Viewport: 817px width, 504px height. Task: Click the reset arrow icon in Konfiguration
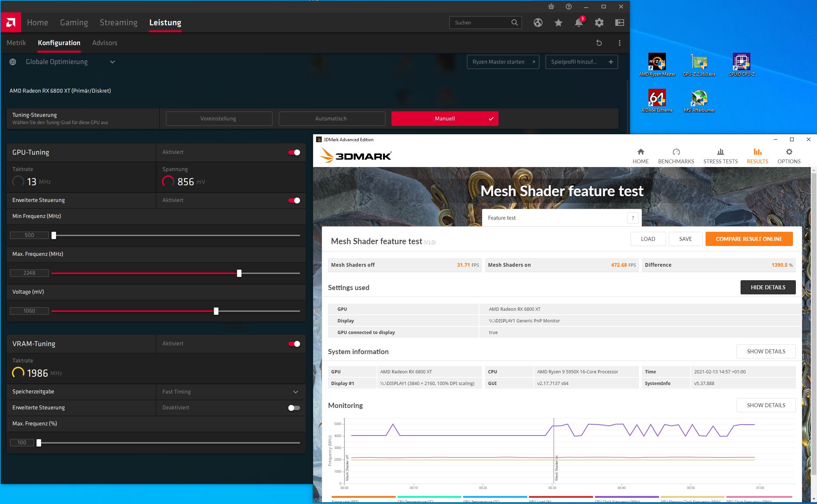click(x=599, y=43)
